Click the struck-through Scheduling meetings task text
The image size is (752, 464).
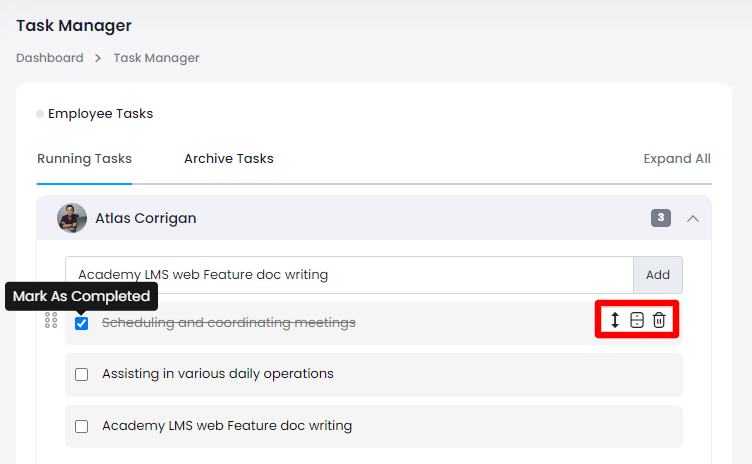229,322
